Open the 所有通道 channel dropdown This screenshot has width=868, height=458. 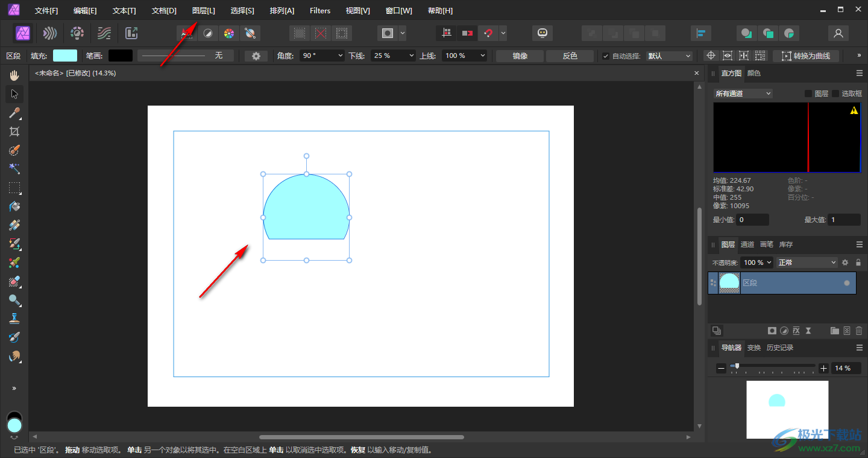743,94
